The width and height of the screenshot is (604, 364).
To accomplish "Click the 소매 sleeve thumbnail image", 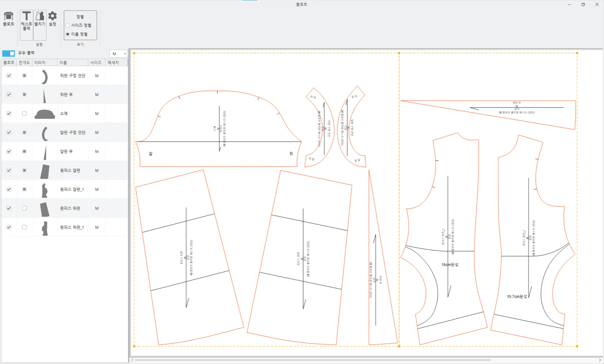I will 45,114.
